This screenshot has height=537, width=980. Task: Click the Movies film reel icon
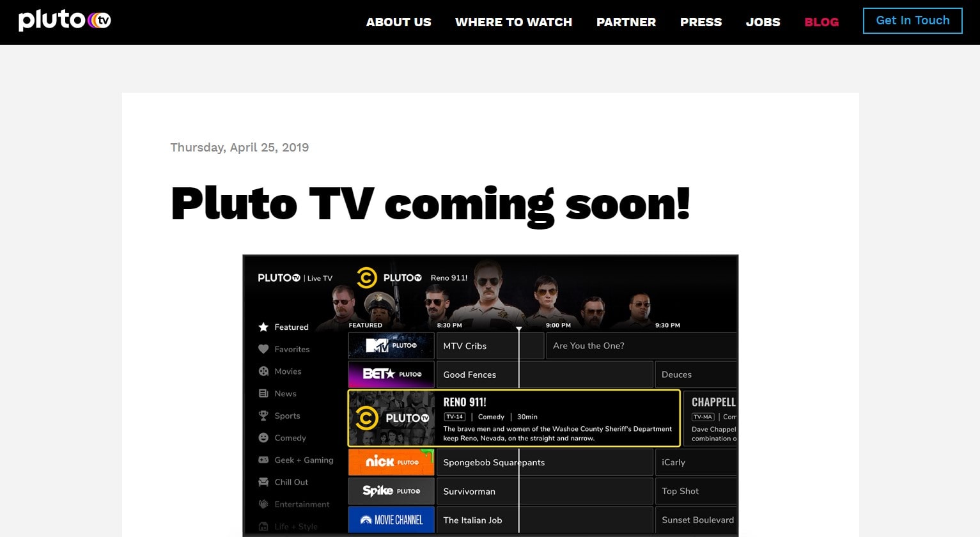click(x=263, y=371)
